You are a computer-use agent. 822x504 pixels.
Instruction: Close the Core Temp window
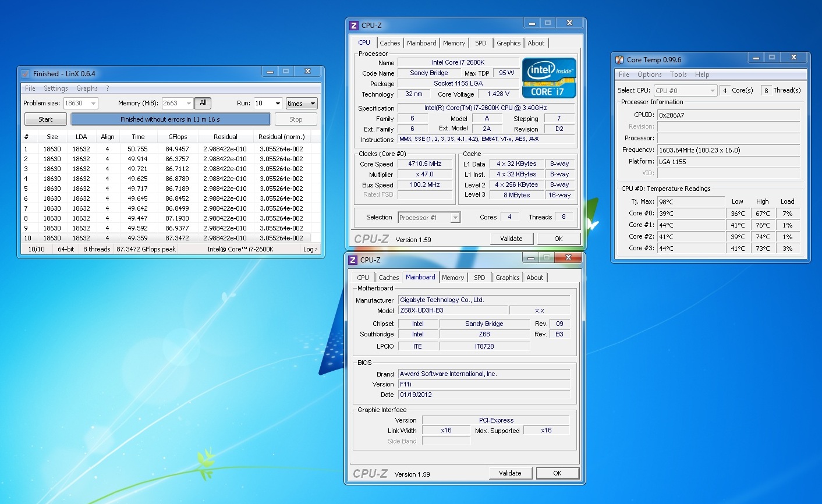pyautogui.click(x=793, y=58)
